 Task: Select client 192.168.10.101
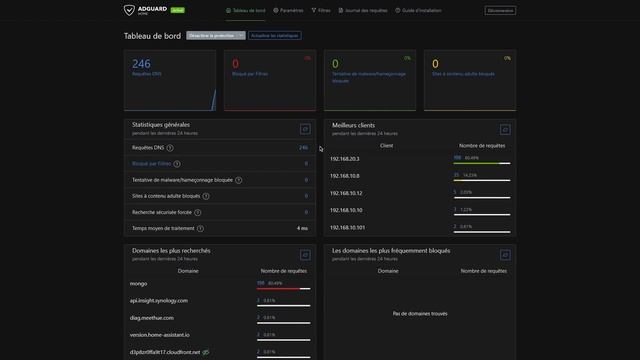coord(347,227)
